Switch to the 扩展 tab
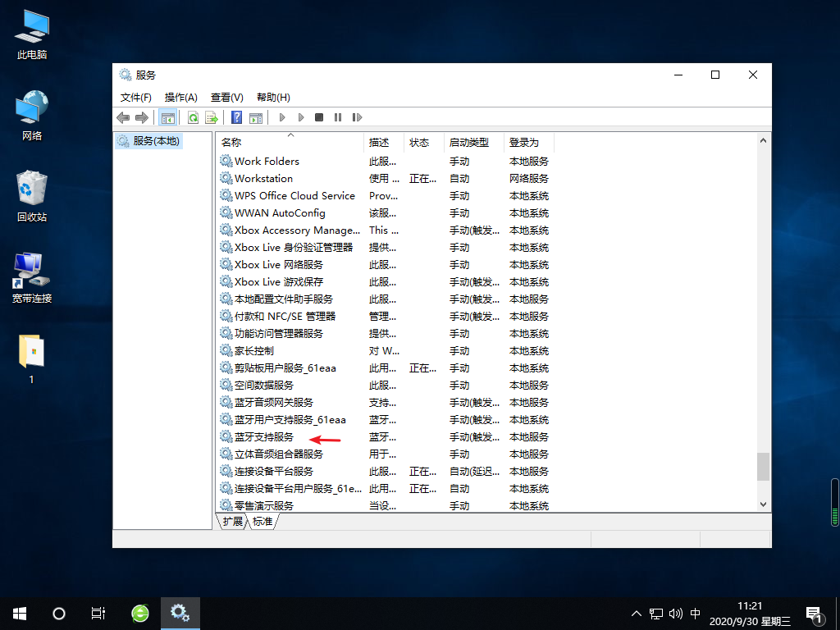The width and height of the screenshot is (840, 630). [232, 520]
